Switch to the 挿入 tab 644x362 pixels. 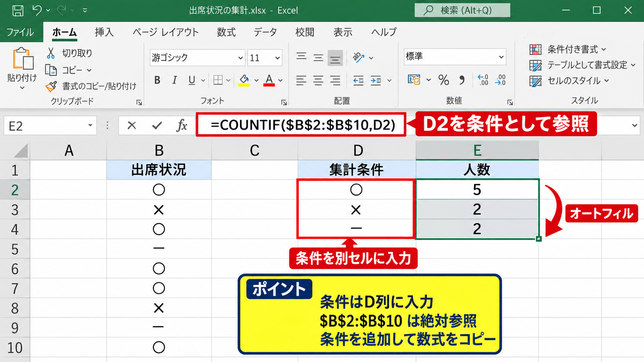tap(104, 32)
